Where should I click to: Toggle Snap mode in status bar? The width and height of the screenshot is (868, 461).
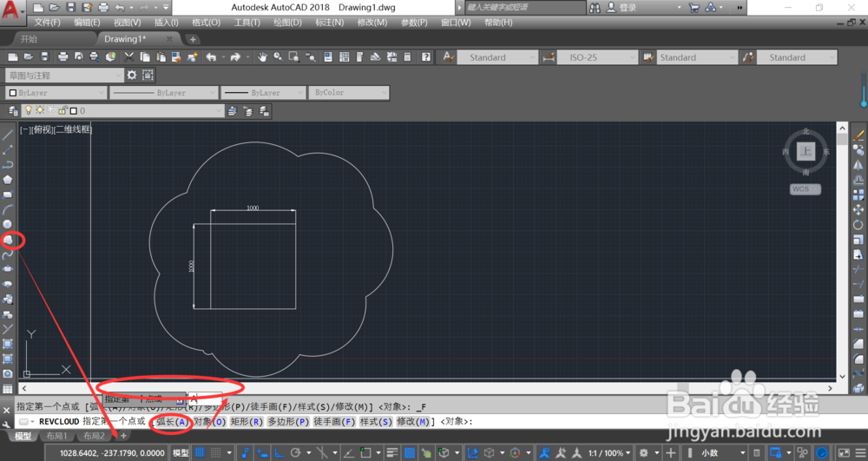pyautogui.click(x=216, y=452)
